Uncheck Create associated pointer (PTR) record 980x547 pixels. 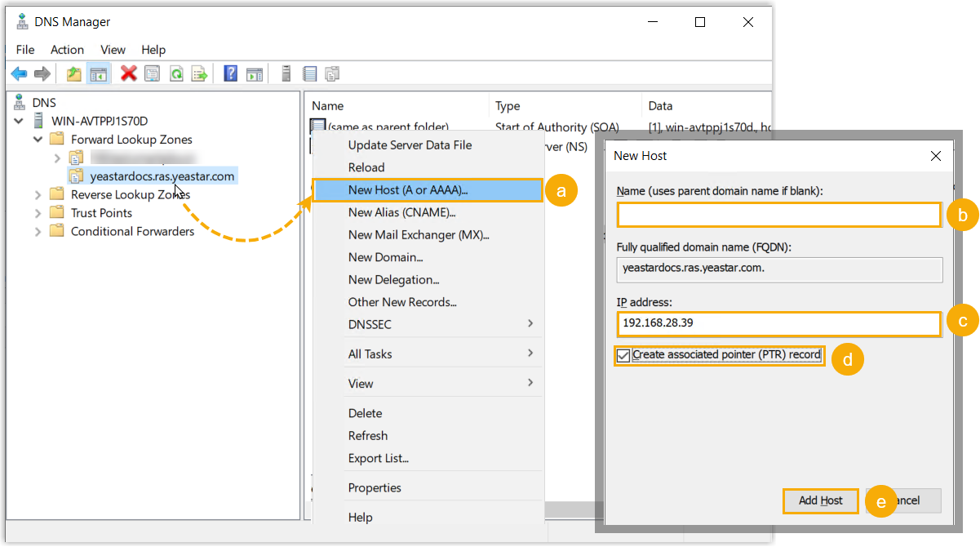tap(624, 355)
